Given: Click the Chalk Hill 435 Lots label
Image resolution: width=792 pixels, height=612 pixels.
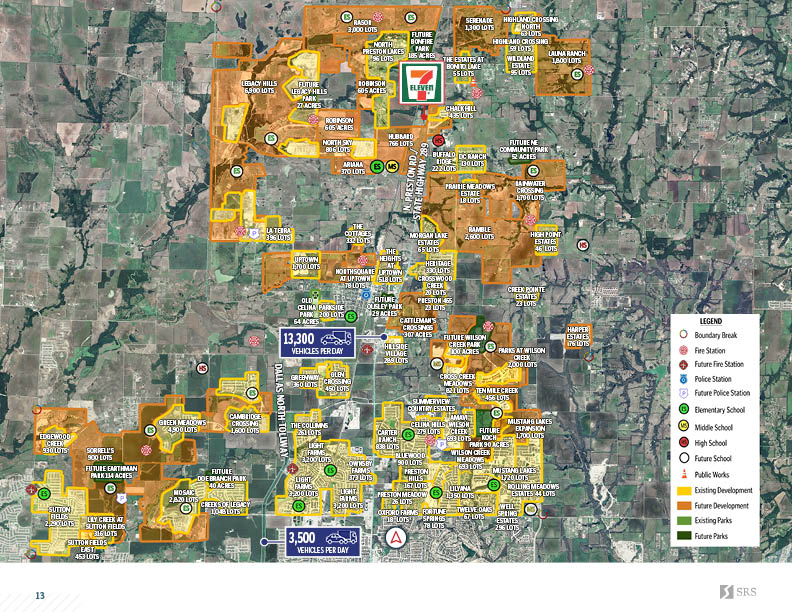Looking at the screenshot, I should pos(461,112).
